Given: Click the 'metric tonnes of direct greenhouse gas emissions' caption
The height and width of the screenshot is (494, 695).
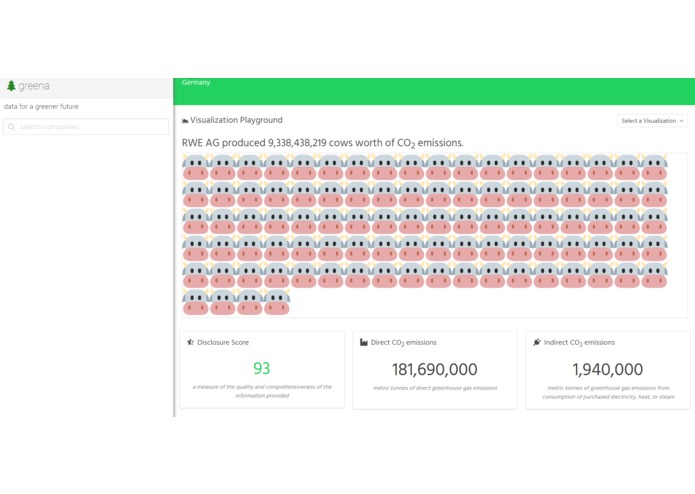Looking at the screenshot, I should tap(435, 388).
